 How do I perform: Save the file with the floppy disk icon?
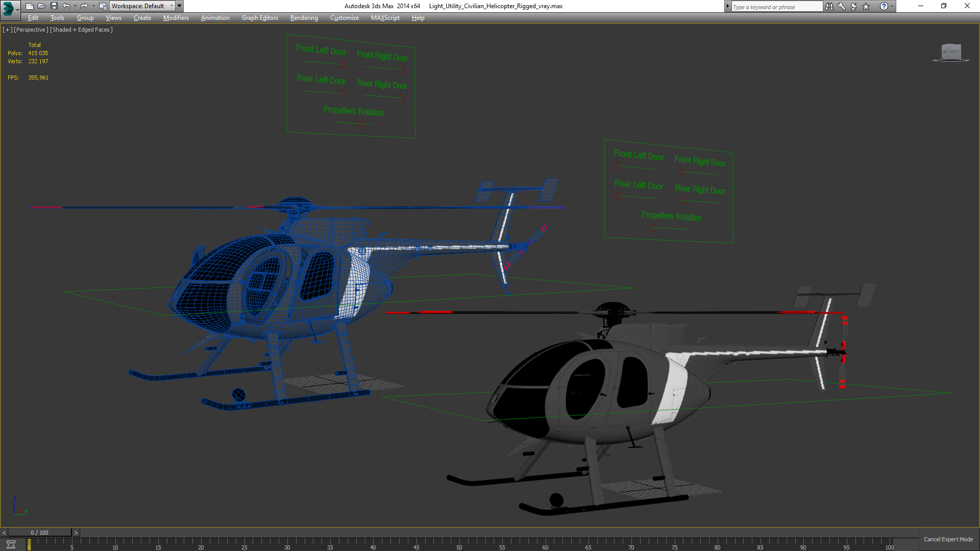54,6
